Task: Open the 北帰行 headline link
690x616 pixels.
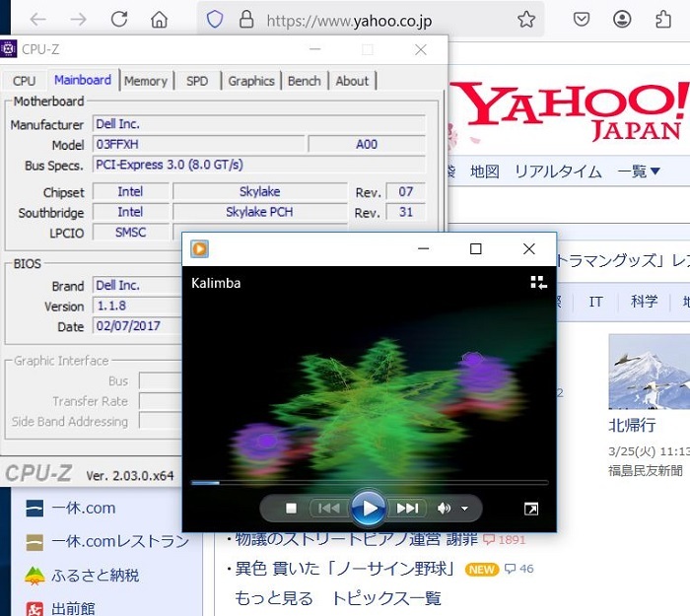Action: tap(632, 426)
